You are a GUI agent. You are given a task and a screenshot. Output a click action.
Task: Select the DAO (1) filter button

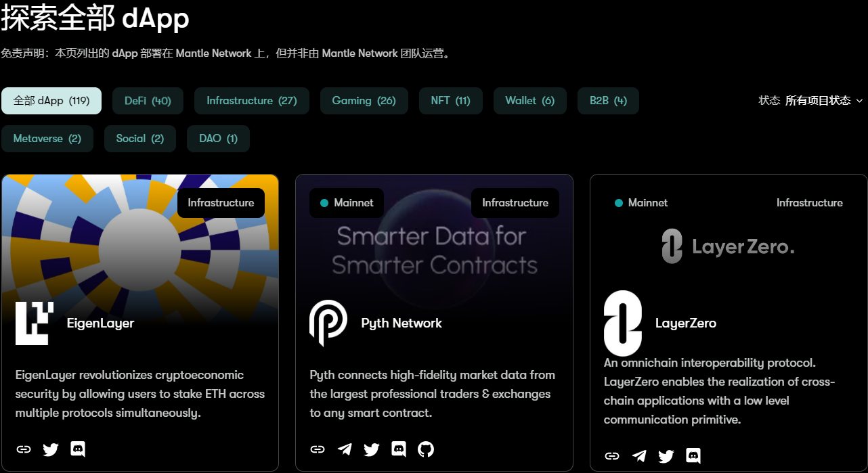[218, 138]
